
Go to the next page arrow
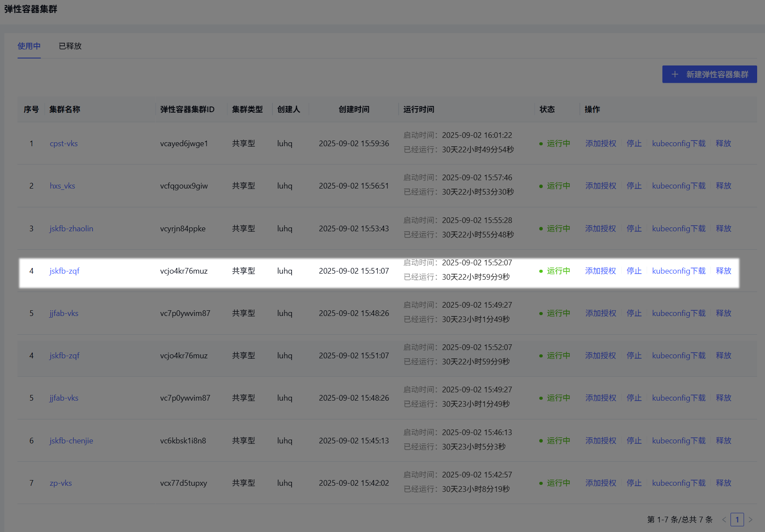[751, 519]
